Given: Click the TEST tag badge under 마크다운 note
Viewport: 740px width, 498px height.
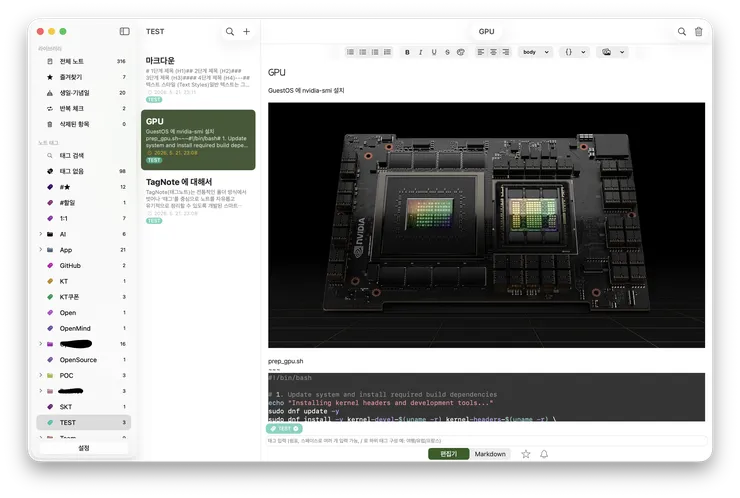Looking at the screenshot, I should [x=154, y=100].
